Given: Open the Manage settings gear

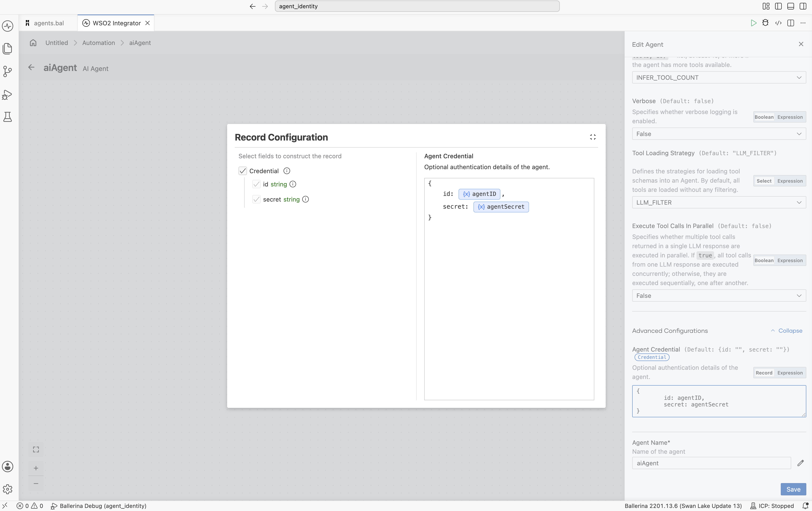Looking at the screenshot, I should tap(8, 489).
